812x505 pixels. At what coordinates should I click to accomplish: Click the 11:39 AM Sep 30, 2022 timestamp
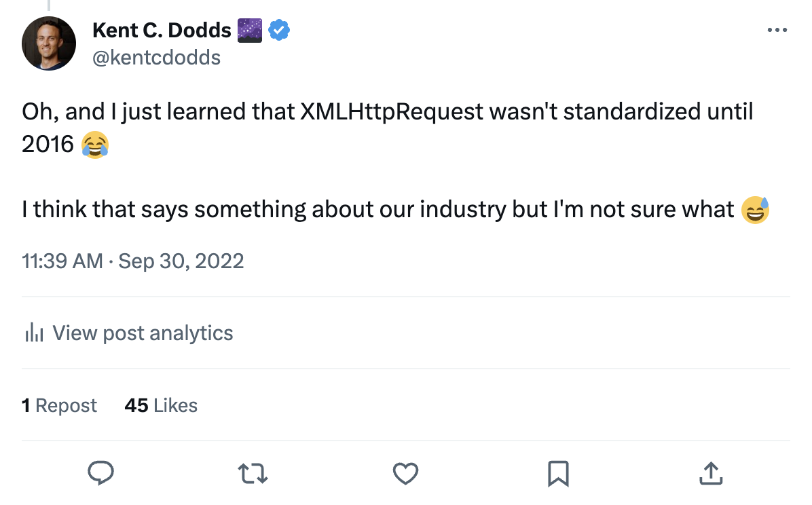point(132,261)
